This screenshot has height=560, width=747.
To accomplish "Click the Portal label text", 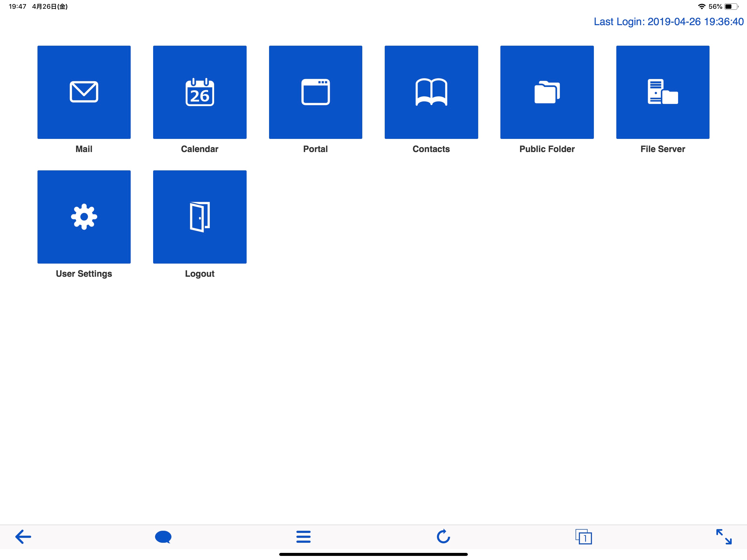I will tap(316, 149).
